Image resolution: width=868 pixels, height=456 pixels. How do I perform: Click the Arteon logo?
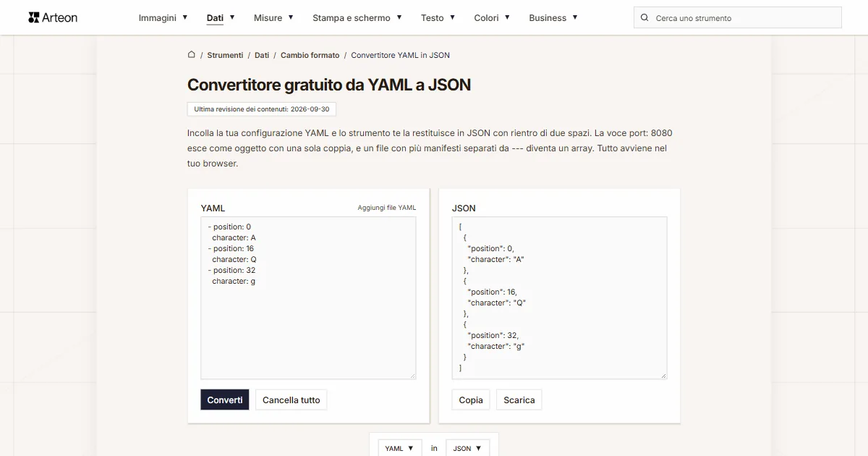click(x=53, y=17)
